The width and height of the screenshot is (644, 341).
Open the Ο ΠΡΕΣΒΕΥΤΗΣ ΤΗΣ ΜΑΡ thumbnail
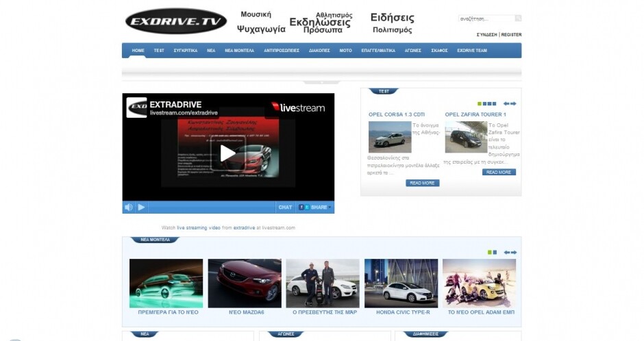pyautogui.click(x=323, y=283)
